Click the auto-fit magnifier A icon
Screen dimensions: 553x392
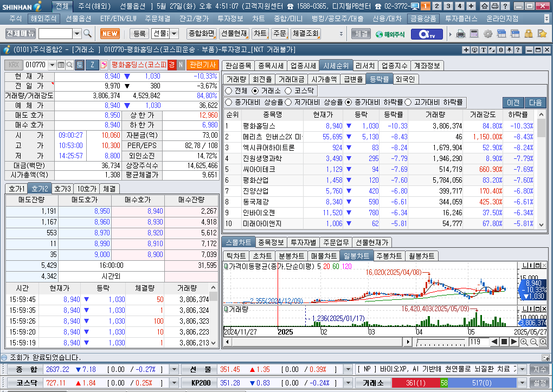[543, 342]
